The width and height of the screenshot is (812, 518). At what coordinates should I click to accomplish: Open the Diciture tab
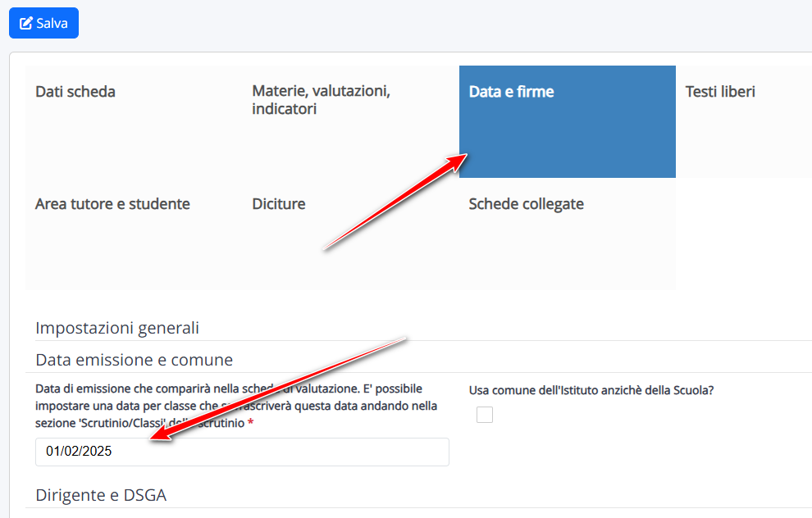click(350, 234)
